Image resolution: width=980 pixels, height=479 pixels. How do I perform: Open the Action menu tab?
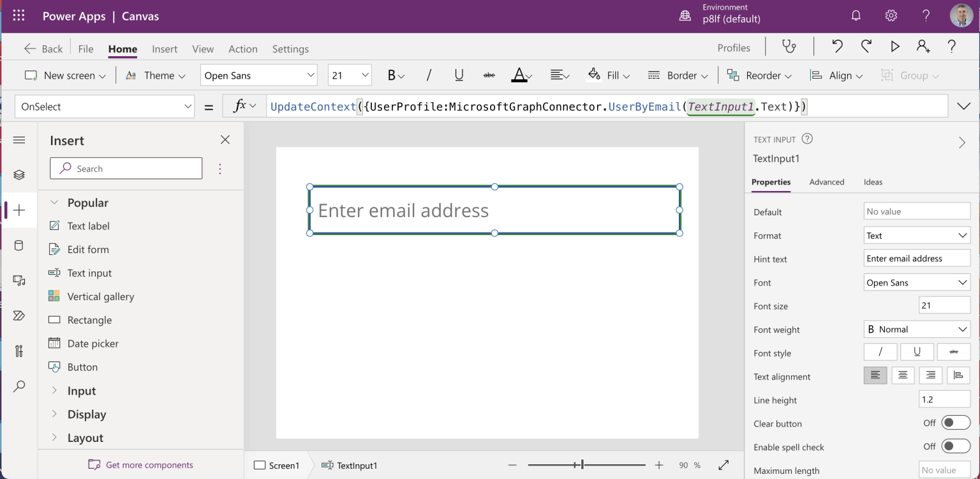[x=243, y=49]
